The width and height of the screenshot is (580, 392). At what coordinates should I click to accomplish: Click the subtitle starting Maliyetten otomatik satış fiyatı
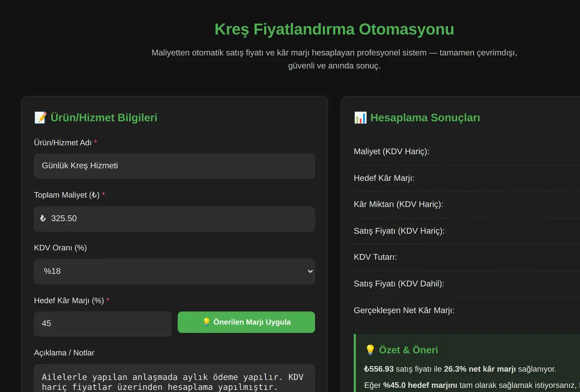334,59
